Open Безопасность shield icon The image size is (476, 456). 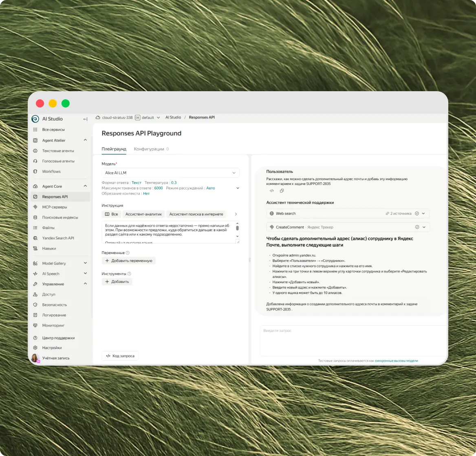[x=35, y=305]
